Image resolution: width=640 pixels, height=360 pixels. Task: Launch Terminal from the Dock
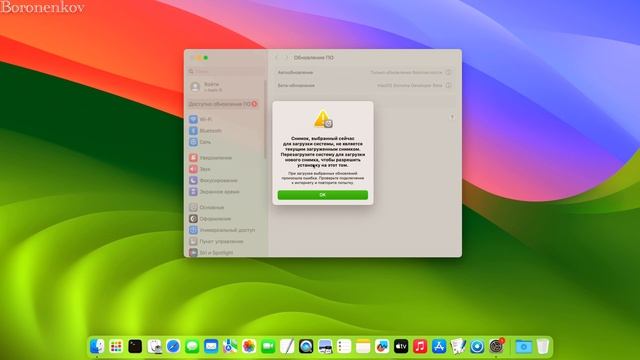click(x=135, y=347)
